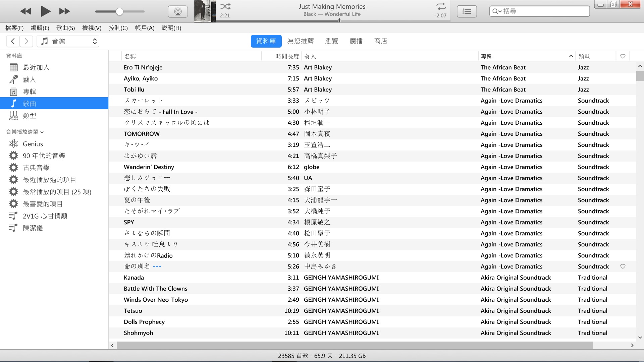Click the Just Making Memories title
Screen dimensions: 644x362
tap(332, 6)
